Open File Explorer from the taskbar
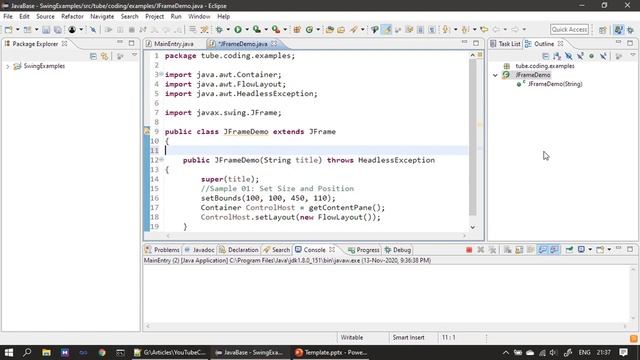Viewport: 640px width, 360px height. [x=46, y=352]
